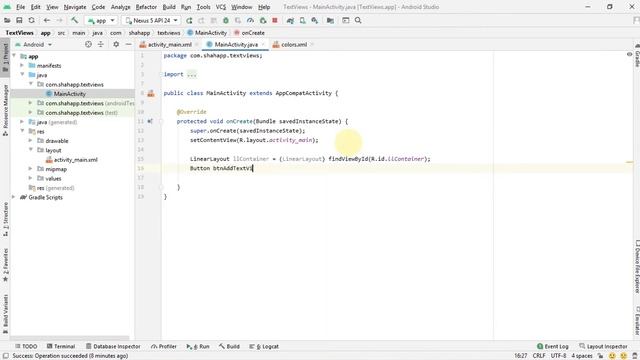Click the import fold ellipsis in editor
The width and height of the screenshot is (640, 360).
191,74
